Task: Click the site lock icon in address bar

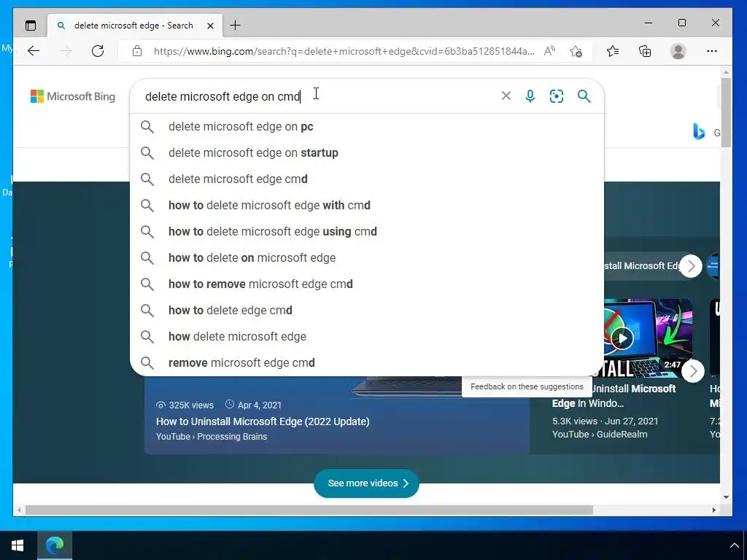Action: pyautogui.click(x=137, y=51)
